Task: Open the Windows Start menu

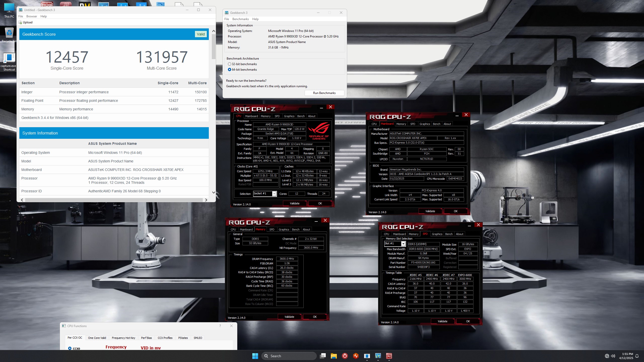Action: [255, 356]
